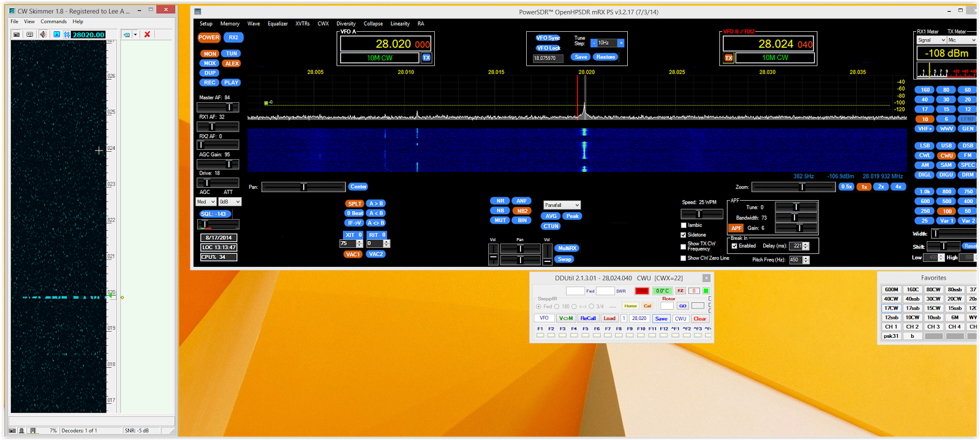Open the Equalizer menu in PowerSDR

[x=277, y=24]
